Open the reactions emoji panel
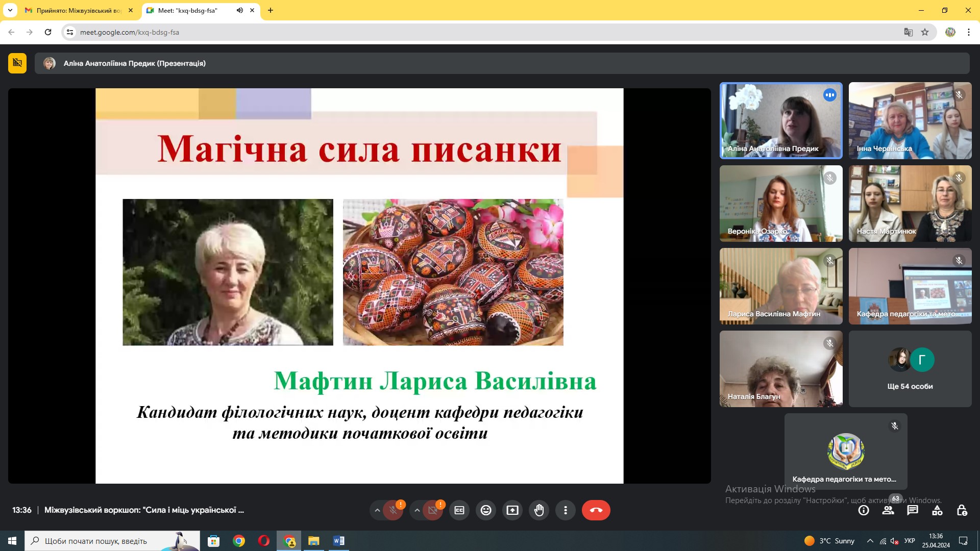980x551 pixels. click(x=486, y=510)
